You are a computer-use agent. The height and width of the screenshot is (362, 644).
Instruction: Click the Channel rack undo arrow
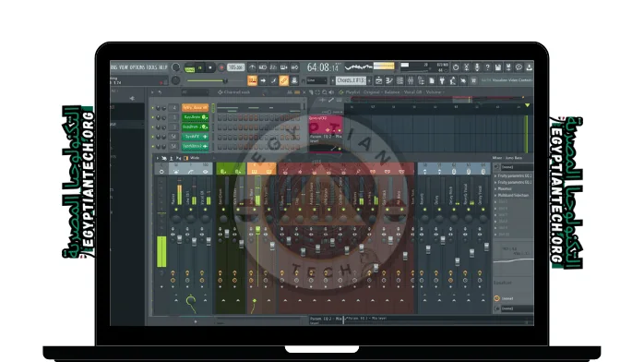click(x=160, y=92)
